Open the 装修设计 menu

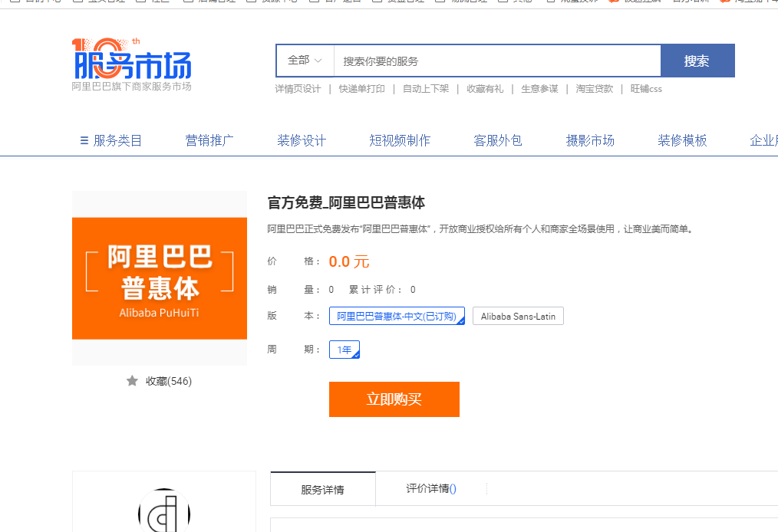coord(302,141)
